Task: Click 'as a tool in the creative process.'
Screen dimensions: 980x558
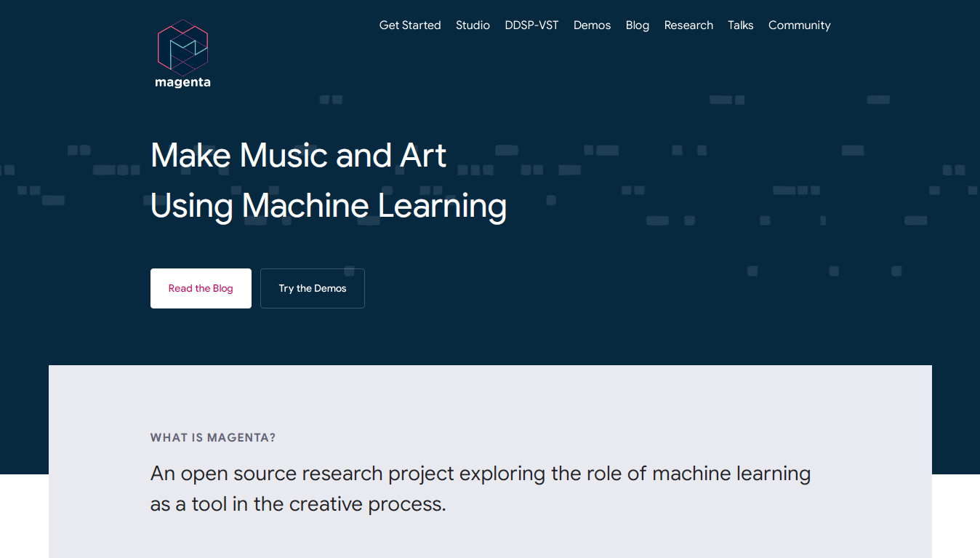Action: pyautogui.click(x=298, y=504)
